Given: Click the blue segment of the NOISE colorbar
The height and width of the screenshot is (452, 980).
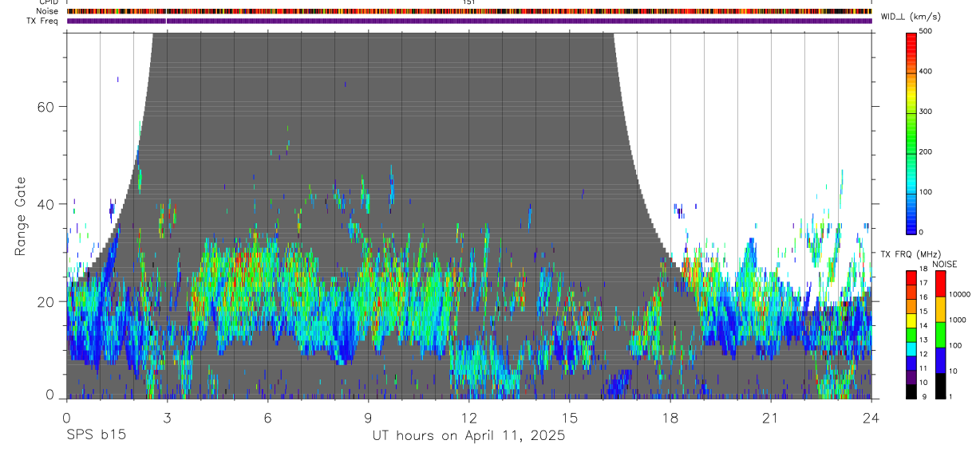Looking at the screenshot, I should click(941, 360).
